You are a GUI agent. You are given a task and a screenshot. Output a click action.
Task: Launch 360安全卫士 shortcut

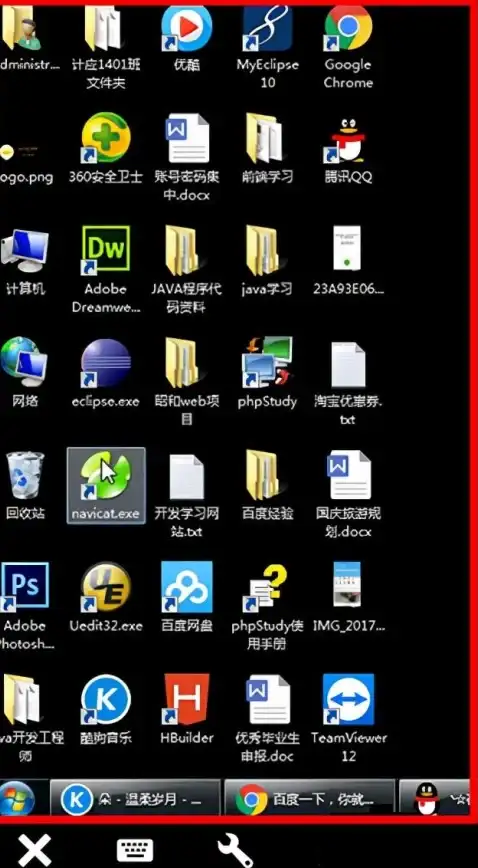coord(106,137)
